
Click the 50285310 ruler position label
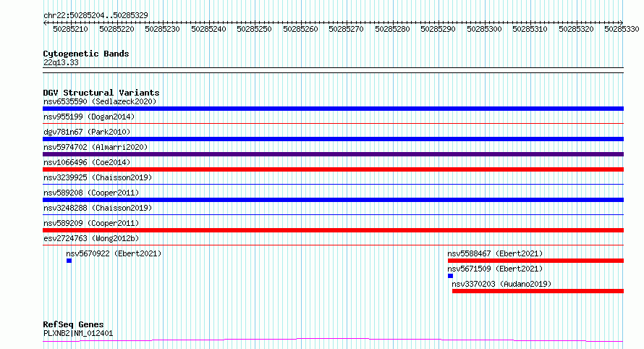tap(530, 29)
